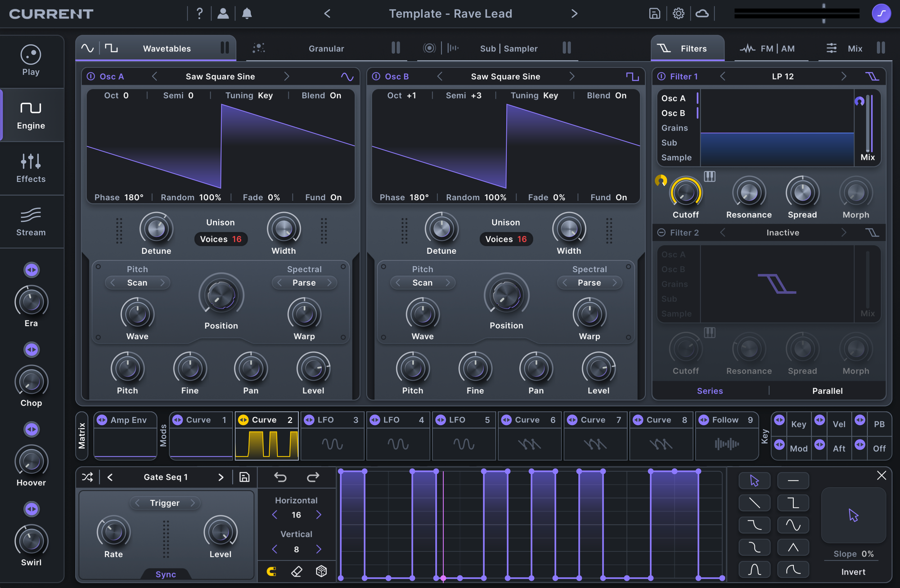Click the notification bell icon

click(247, 13)
